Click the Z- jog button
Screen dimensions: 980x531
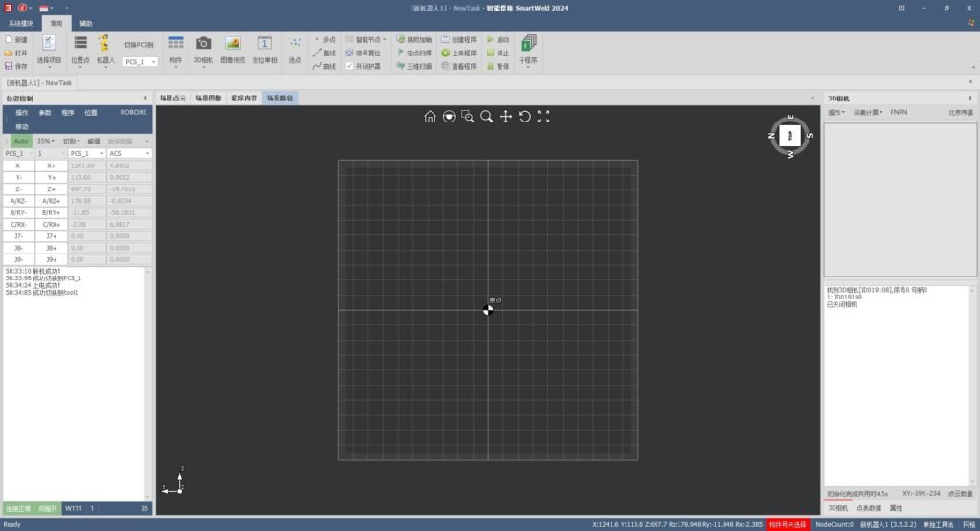pos(19,189)
